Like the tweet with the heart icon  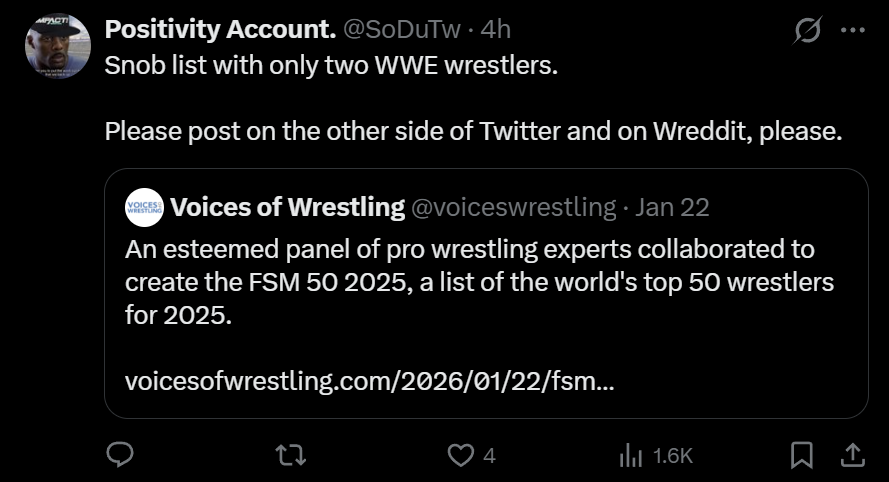pos(459,456)
